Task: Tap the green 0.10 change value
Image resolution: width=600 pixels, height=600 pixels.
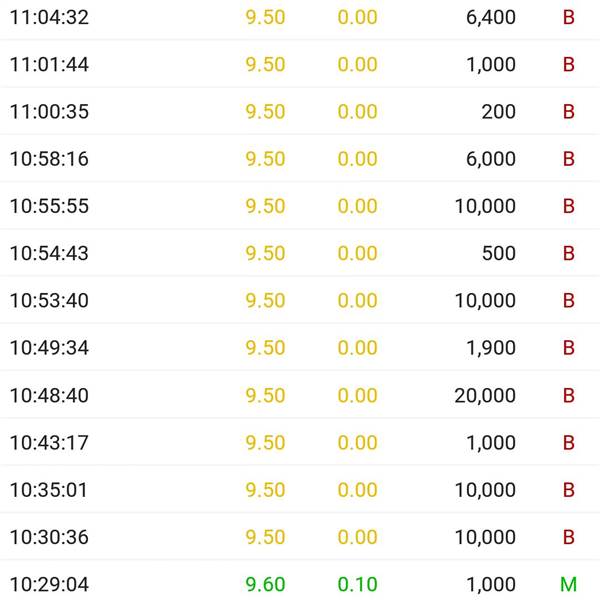Action: click(357, 584)
